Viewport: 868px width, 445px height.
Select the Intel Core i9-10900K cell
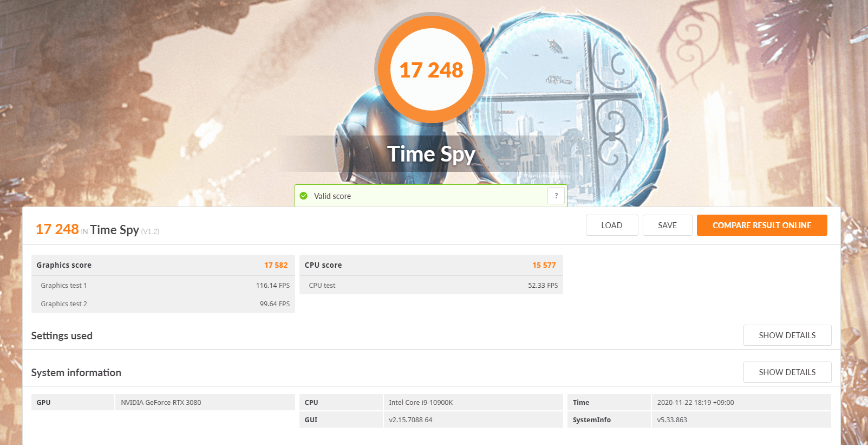click(473, 402)
